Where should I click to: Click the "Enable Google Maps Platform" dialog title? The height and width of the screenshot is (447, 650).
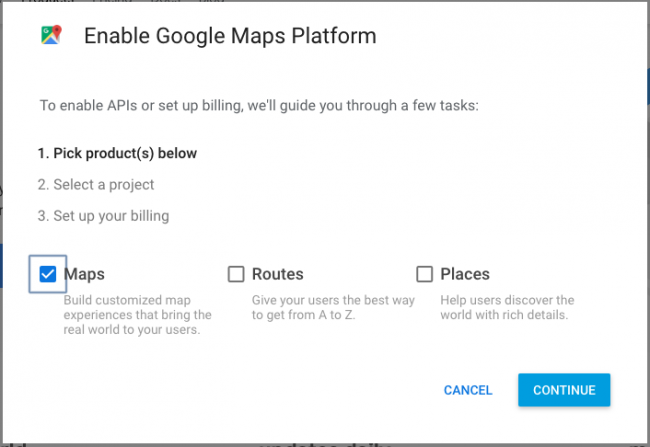coord(230,37)
